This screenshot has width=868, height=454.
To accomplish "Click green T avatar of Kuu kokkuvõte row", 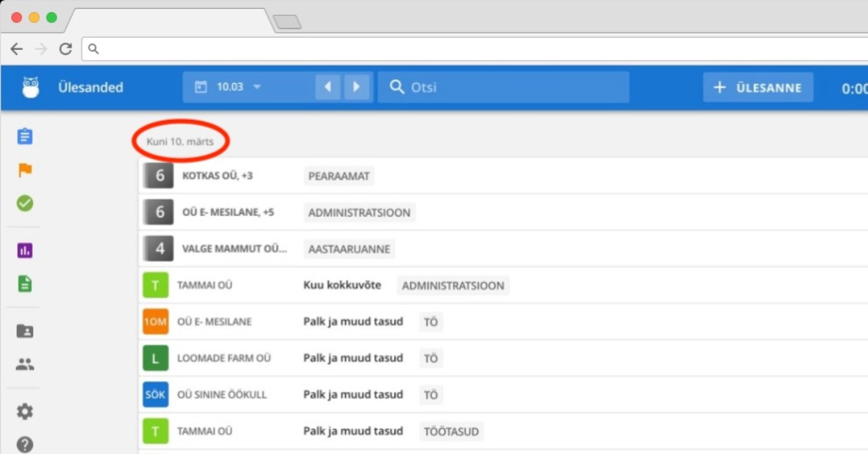I will coord(156,286).
